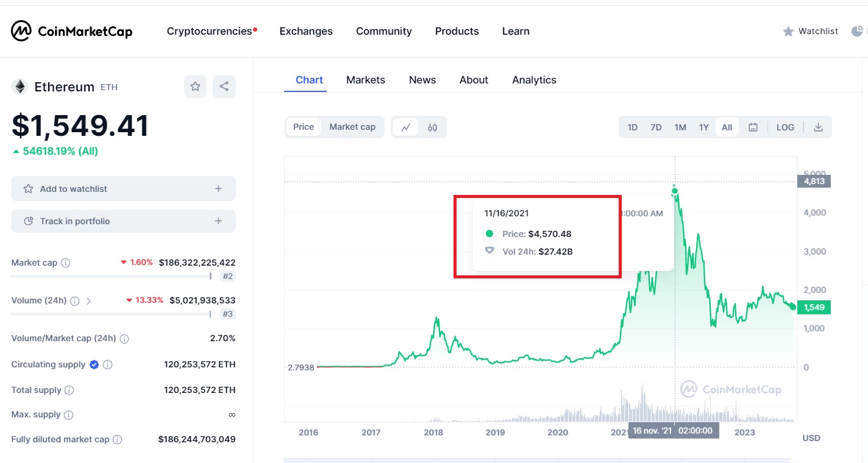Image resolution: width=868 pixels, height=463 pixels.
Task: Expand the Volume (24h) chevron arrow
Action: point(88,301)
